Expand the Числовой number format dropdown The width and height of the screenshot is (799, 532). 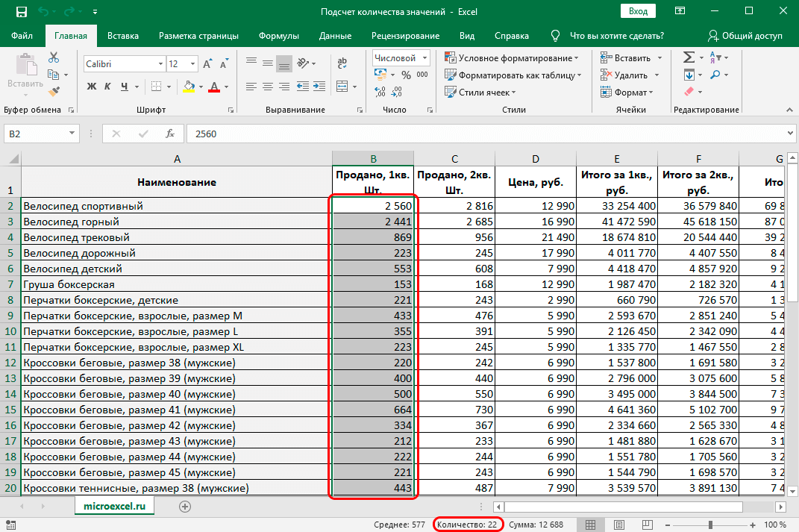click(x=425, y=57)
